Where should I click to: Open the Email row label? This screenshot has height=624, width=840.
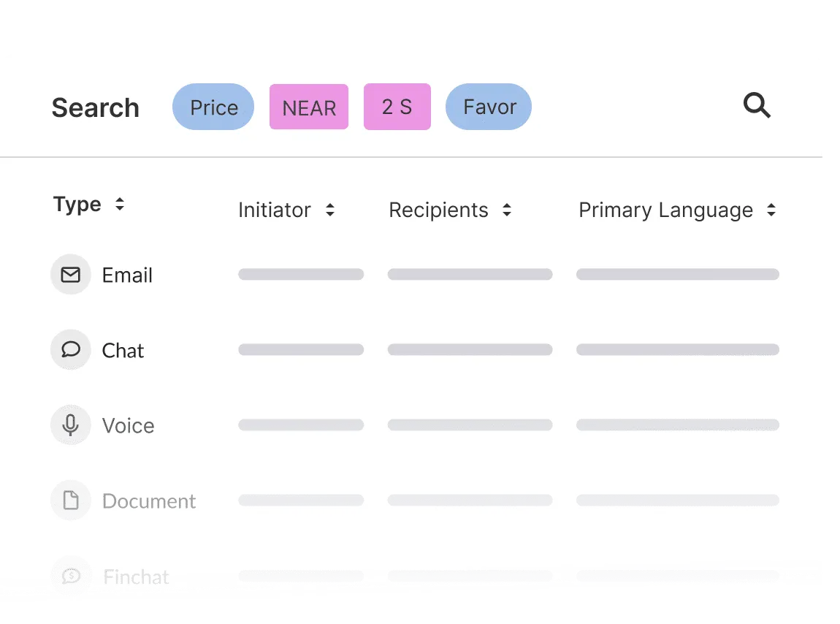[127, 275]
